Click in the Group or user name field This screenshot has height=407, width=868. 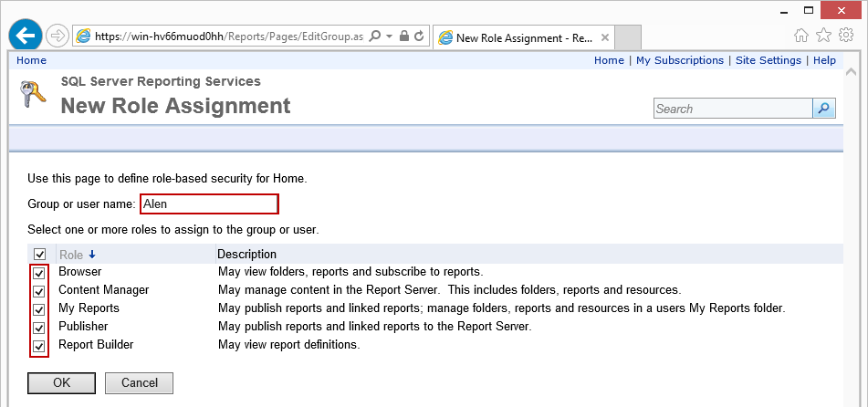tap(209, 204)
